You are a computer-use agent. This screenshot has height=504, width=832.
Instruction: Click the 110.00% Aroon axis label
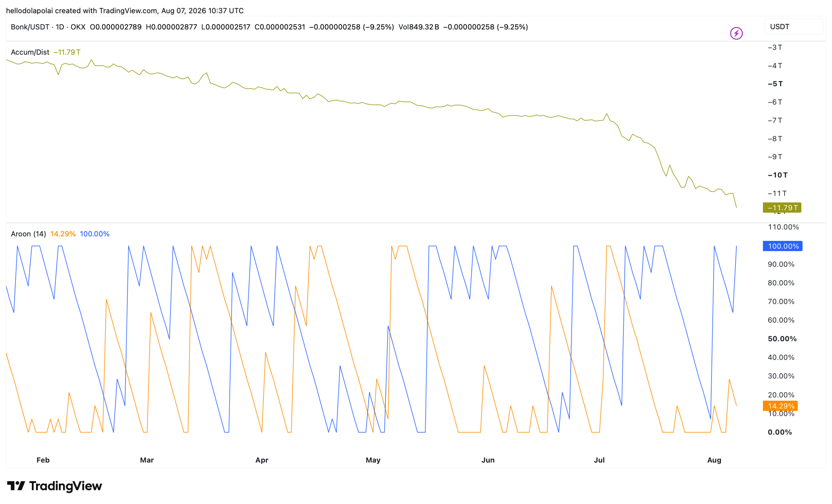783,227
